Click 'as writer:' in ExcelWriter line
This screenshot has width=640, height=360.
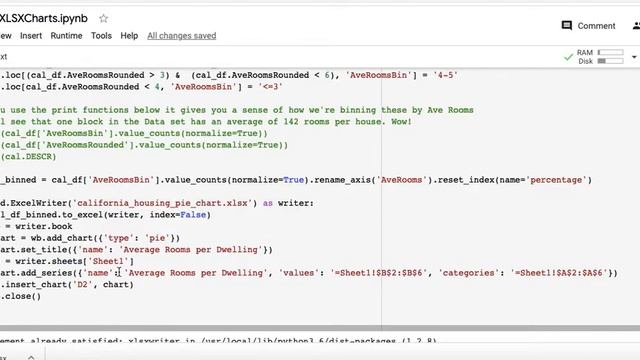(288, 203)
